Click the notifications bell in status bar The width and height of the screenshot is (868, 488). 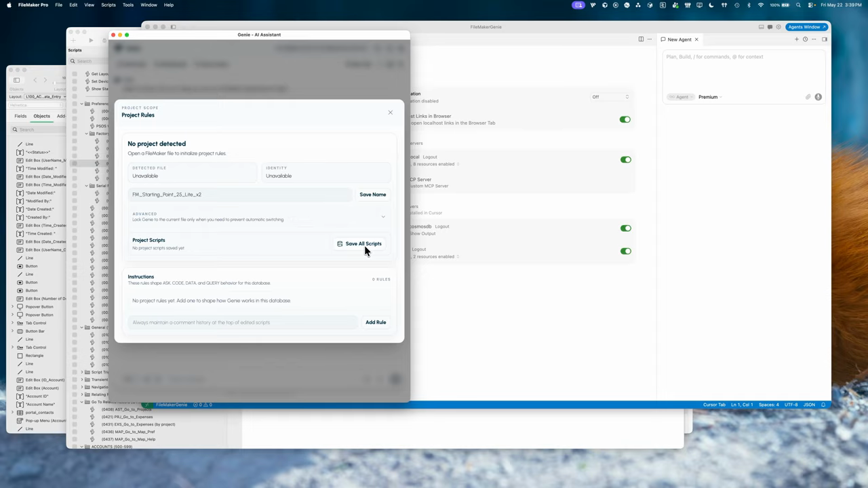(823, 405)
